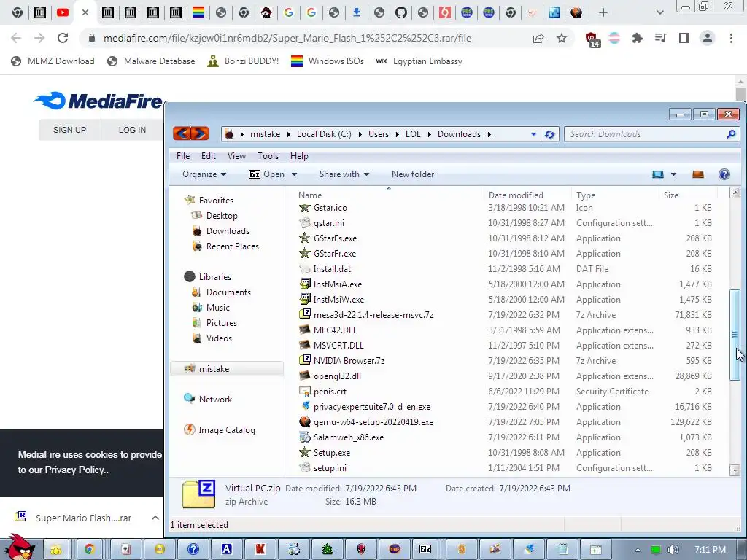Open Chrome side panel icon
Image resolution: width=747 pixels, height=560 pixels.
click(684, 38)
